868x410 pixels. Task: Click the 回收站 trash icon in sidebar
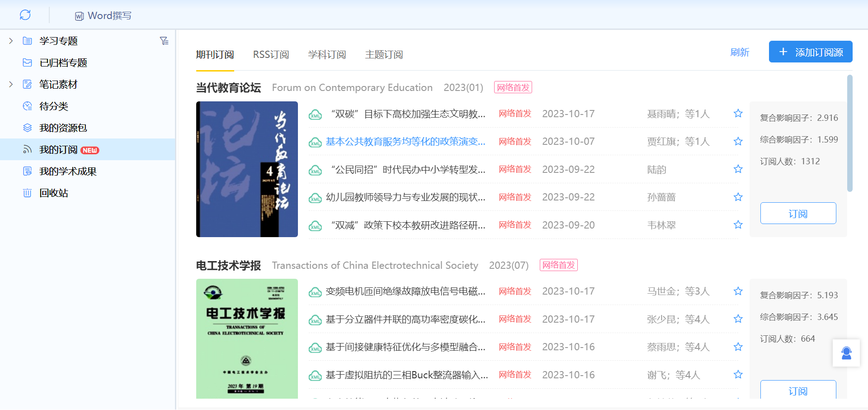coord(28,193)
